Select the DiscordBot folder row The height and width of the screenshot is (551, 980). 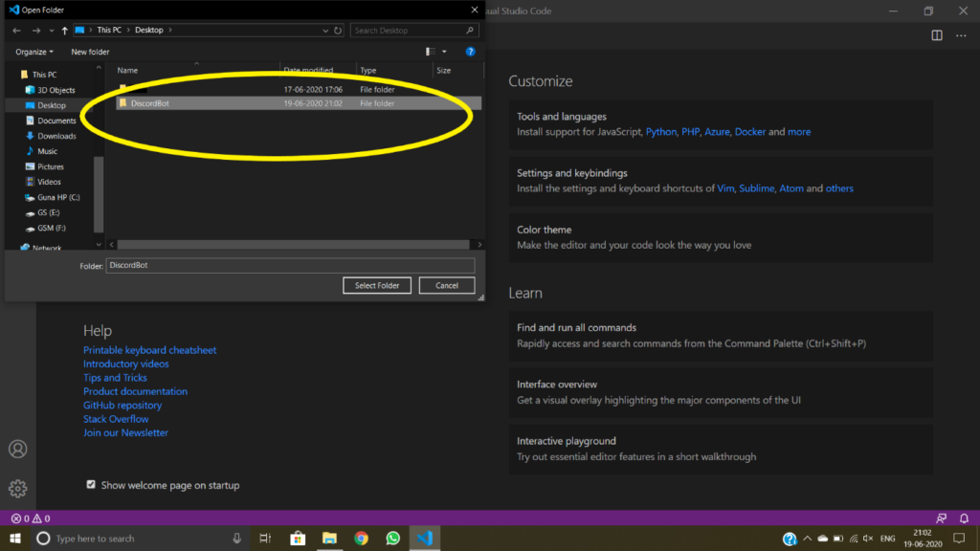[x=299, y=103]
